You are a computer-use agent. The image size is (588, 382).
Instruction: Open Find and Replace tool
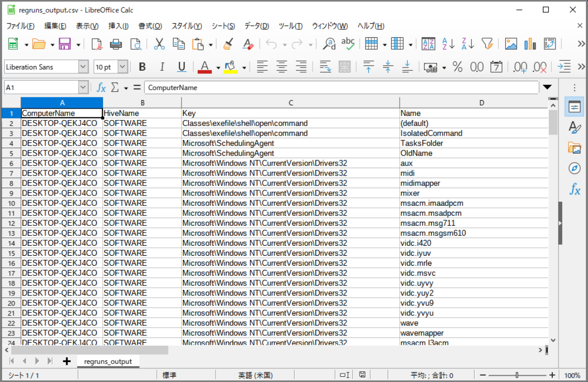pyautogui.click(x=329, y=44)
